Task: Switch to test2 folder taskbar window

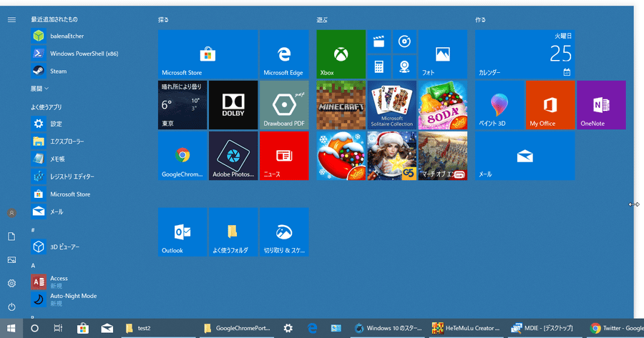Action: point(160,328)
